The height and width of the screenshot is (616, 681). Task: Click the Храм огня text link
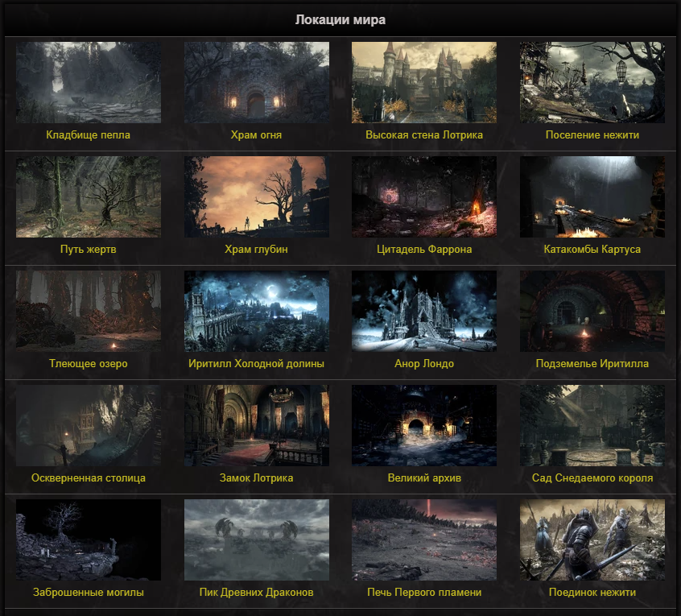pyautogui.click(x=256, y=135)
